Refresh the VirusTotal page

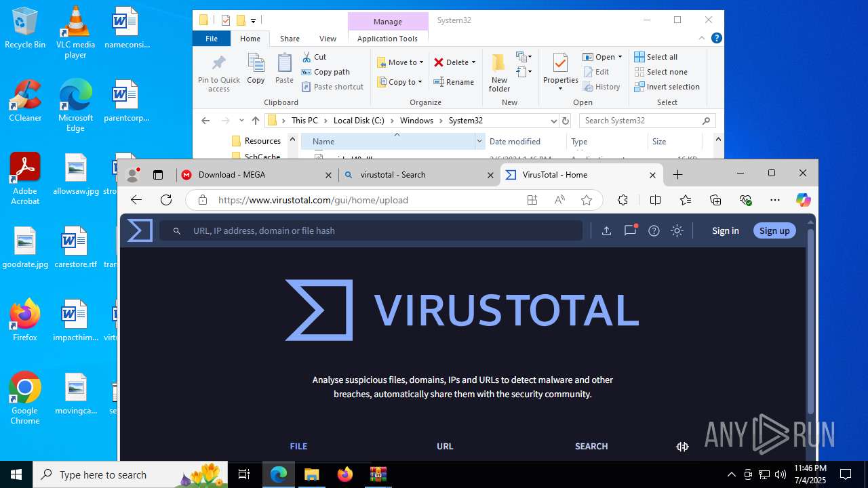pos(166,200)
